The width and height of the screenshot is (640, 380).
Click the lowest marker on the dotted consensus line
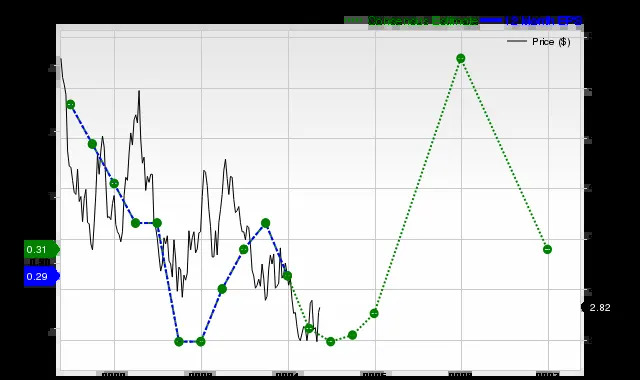[x=331, y=341]
